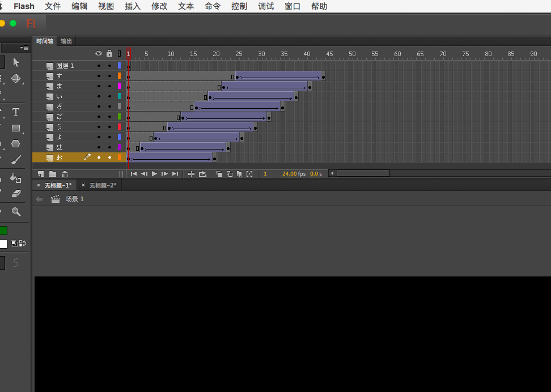Toggle onion skin mode
The width and height of the screenshot is (551, 392).
219,174
